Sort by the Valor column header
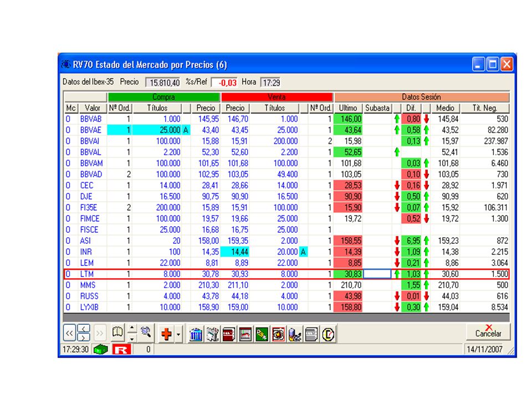Image resolution: width=532 pixels, height=399 pixels. coord(93,108)
